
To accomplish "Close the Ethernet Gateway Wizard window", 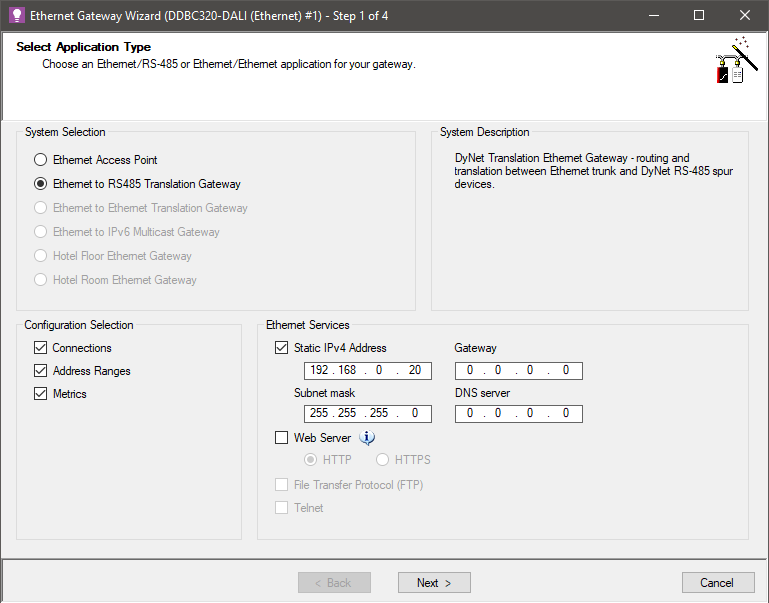I will point(745,16).
